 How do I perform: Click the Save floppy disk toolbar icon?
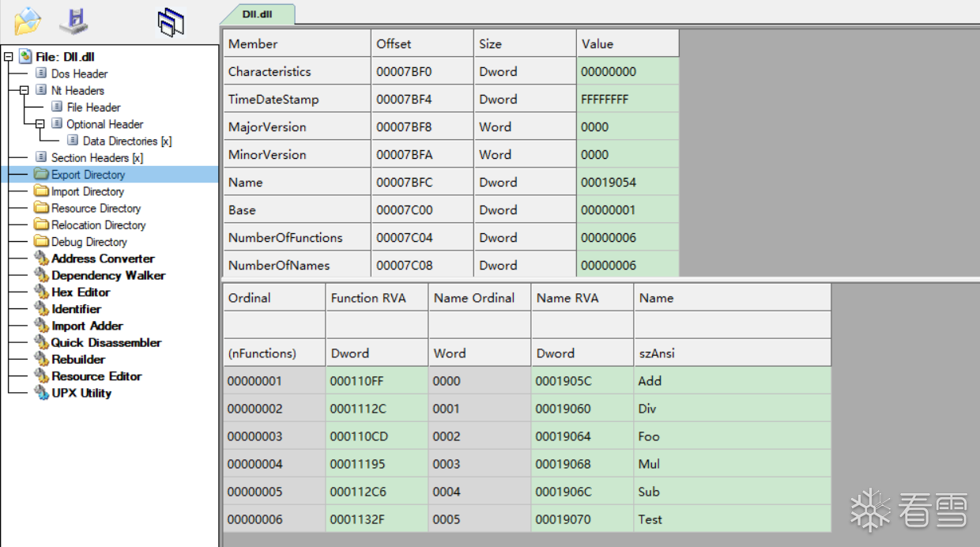(x=74, y=21)
